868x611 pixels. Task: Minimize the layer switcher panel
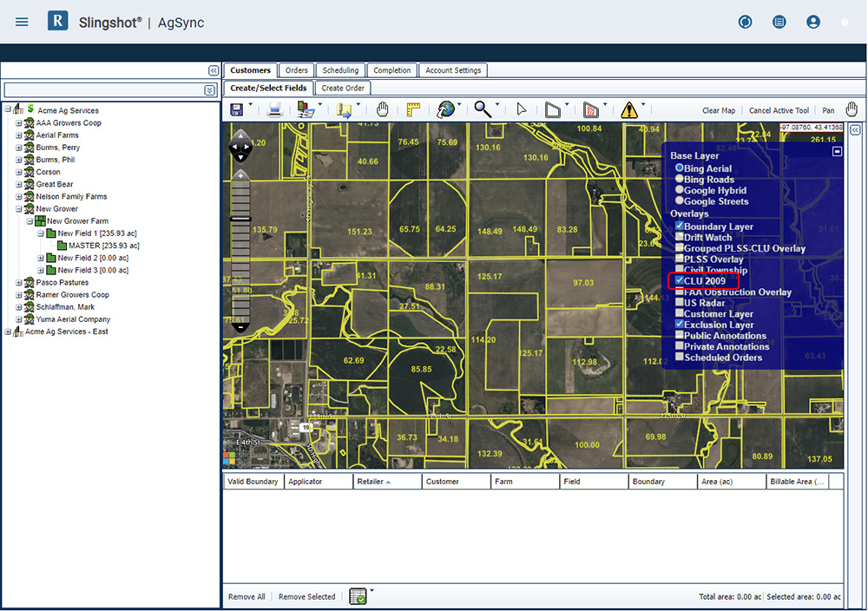pos(837,151)
